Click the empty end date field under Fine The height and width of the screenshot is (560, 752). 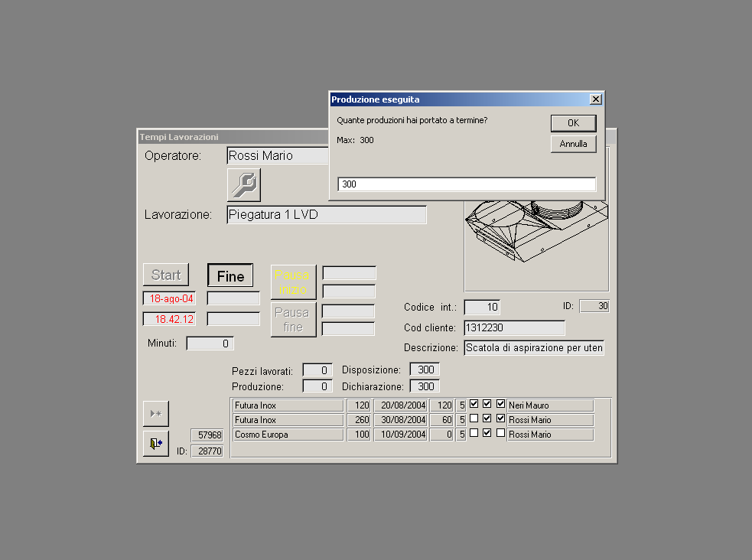(233, 298)
